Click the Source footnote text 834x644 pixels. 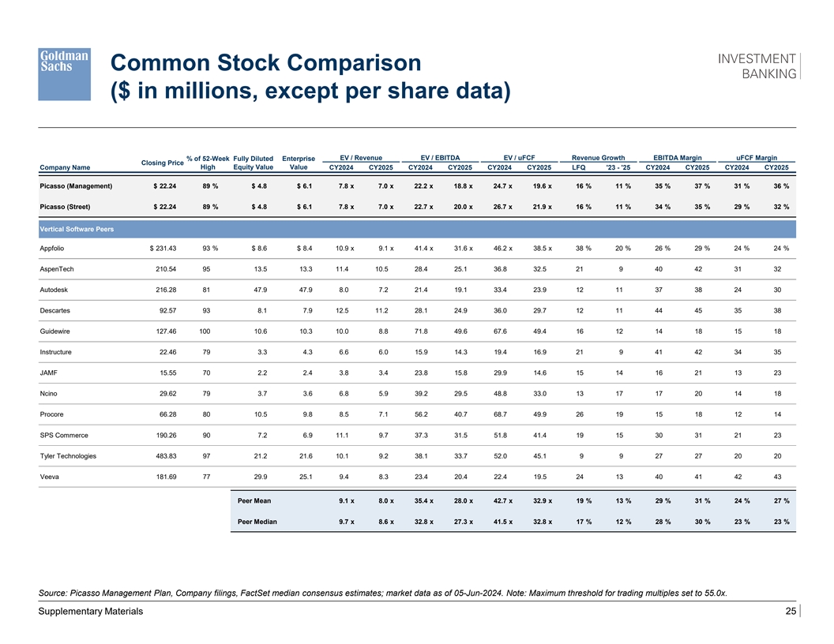point(382,593)
